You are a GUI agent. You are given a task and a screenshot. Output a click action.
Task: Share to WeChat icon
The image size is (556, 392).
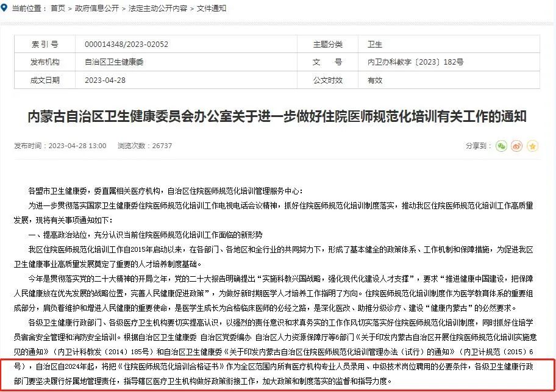(x=501, y=146)
